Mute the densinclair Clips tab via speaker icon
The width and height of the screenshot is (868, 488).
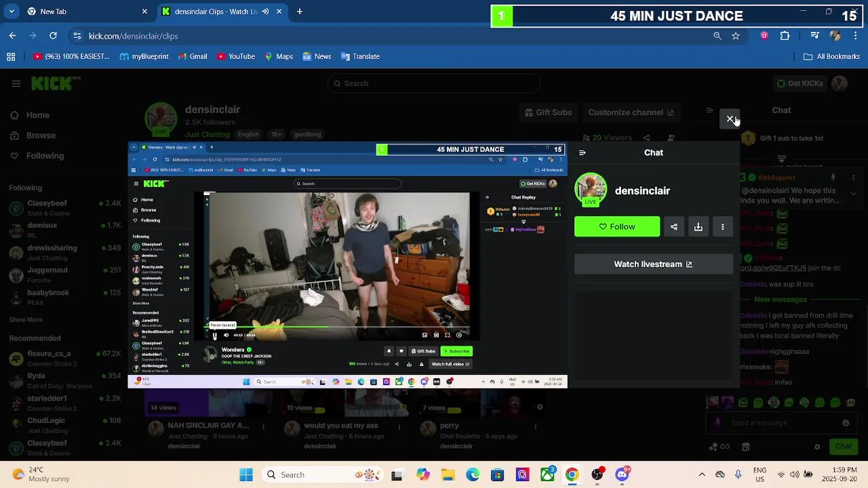265,12
